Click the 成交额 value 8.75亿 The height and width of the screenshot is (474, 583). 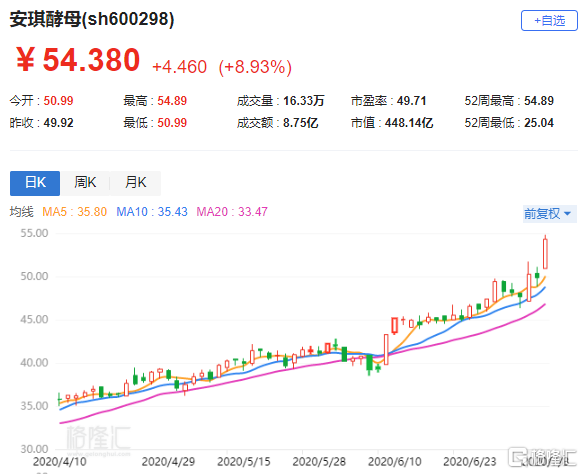pyautogui.click(x=300, y=123)
